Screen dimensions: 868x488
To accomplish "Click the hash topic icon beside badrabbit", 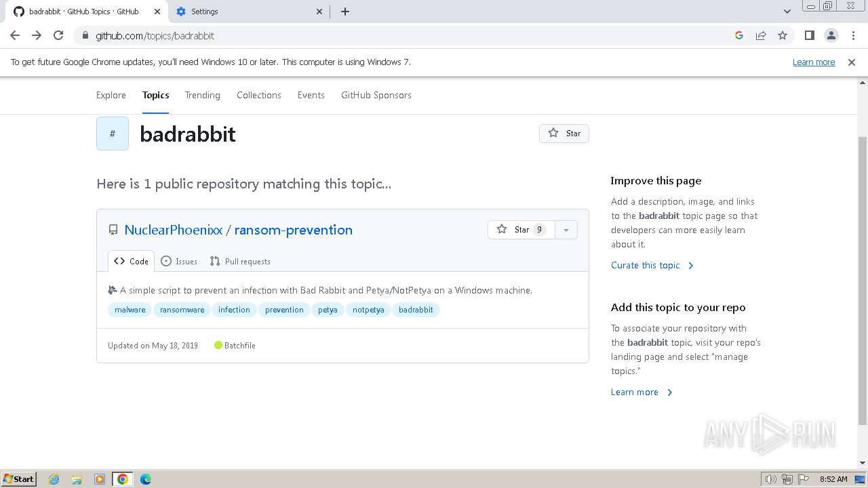I will click(x=113, y=134).
